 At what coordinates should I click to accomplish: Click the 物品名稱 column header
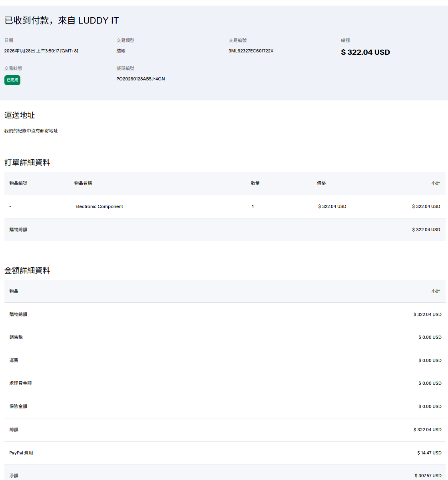(83, 183)
